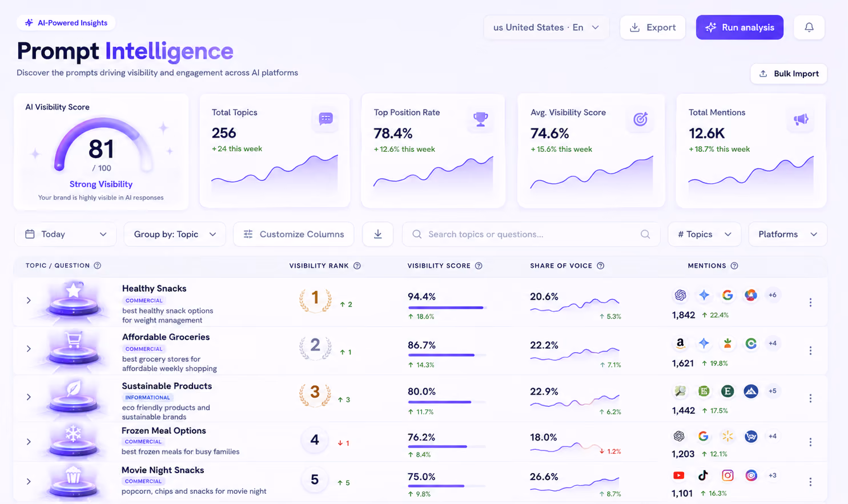The image size is (848, 504).
Task: Open the # Topics filter dropdown
Action: 704,234
